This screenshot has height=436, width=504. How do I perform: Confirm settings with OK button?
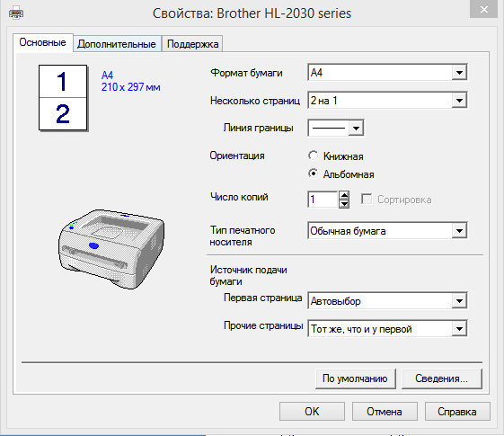(312, 411)
